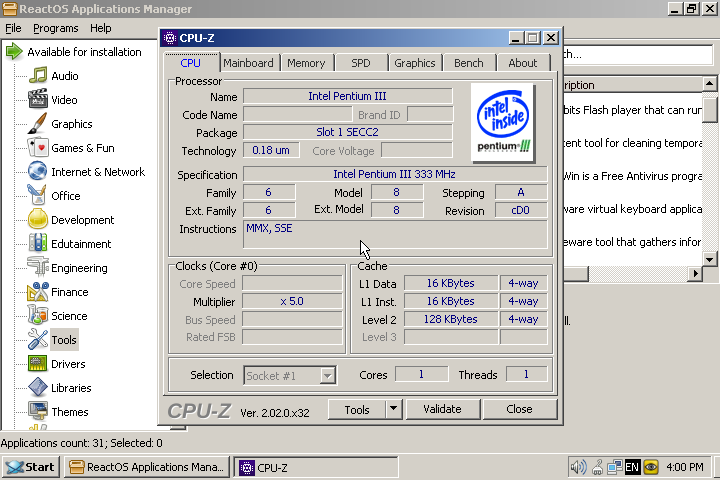
Task: Click the Validate button
Action: click(x=443, y=409)
